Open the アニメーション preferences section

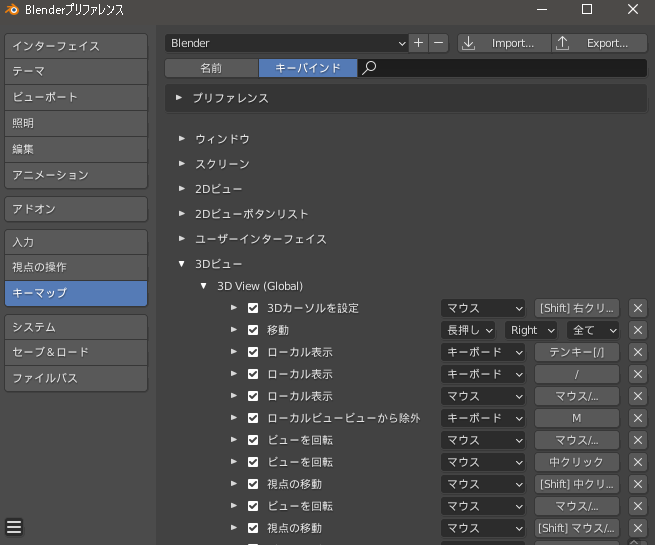point(76,175)
